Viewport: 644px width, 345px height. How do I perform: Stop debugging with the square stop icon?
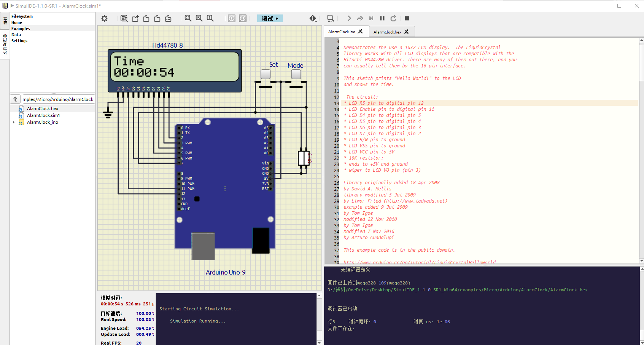click(407, 18)
